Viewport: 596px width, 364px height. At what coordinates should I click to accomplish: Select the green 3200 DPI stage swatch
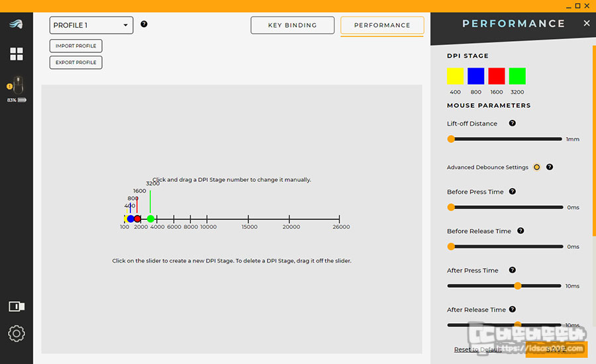click(517, 76)
